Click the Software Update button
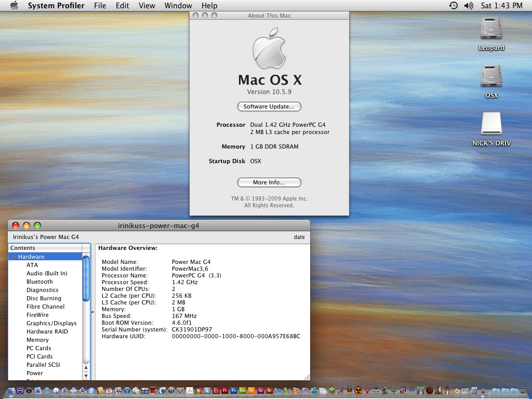 click(269, 107)
